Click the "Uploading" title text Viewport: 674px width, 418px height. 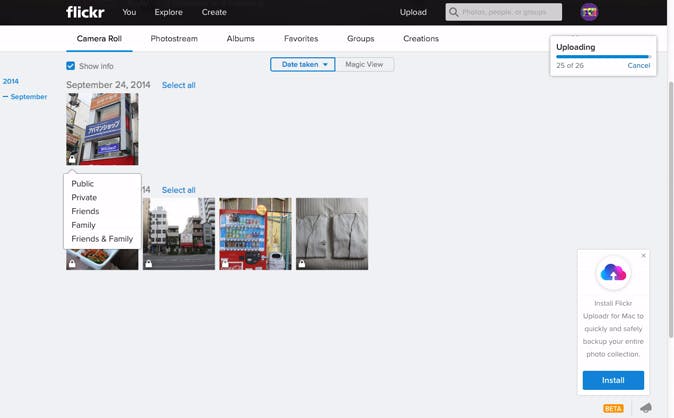576,47
